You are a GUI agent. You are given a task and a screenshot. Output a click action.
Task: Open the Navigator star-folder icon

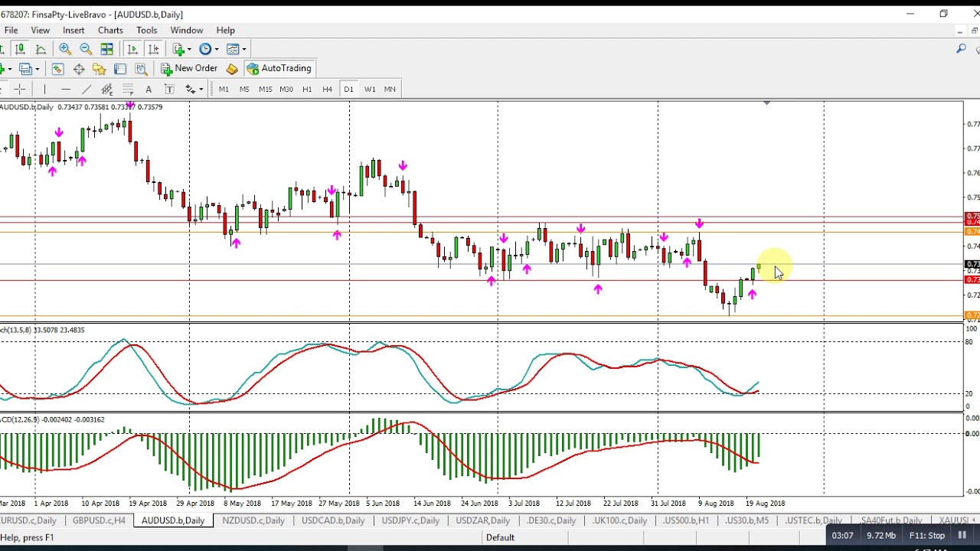tap(99, 69)
